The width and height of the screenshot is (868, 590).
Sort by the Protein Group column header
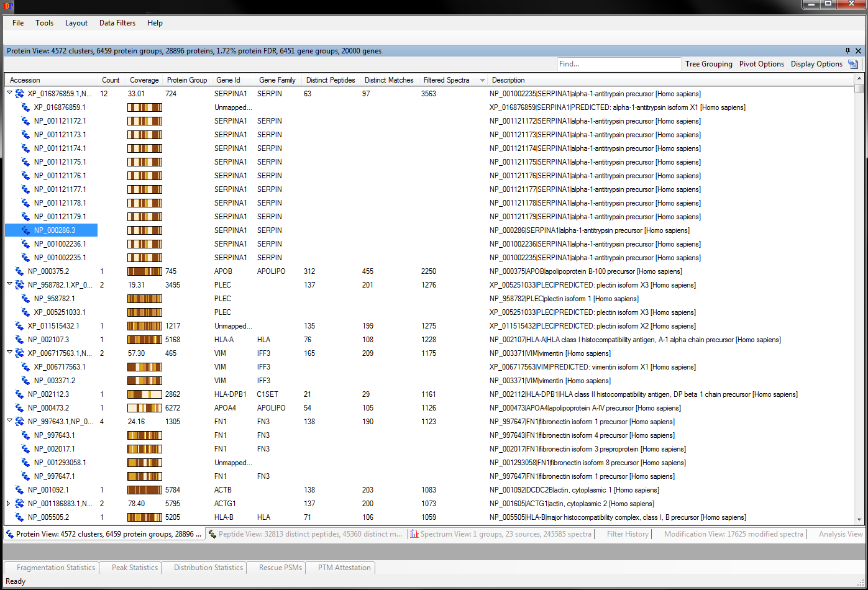coord(187,80)
